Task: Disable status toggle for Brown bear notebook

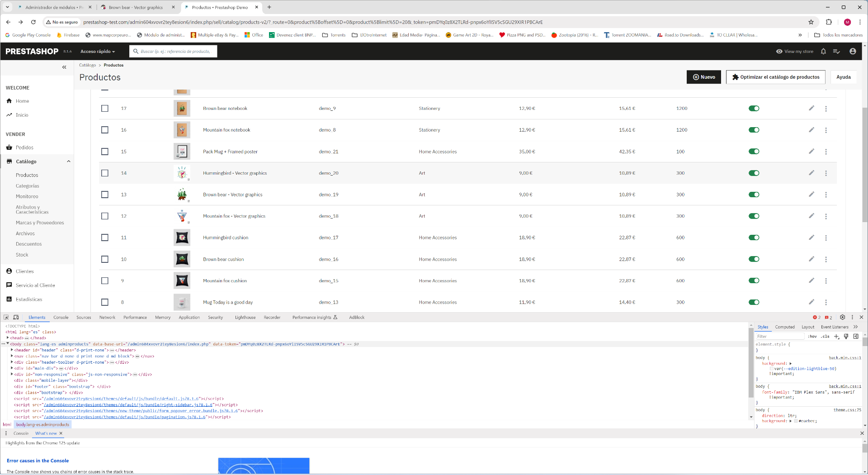Action: click(x=754, y=108)
